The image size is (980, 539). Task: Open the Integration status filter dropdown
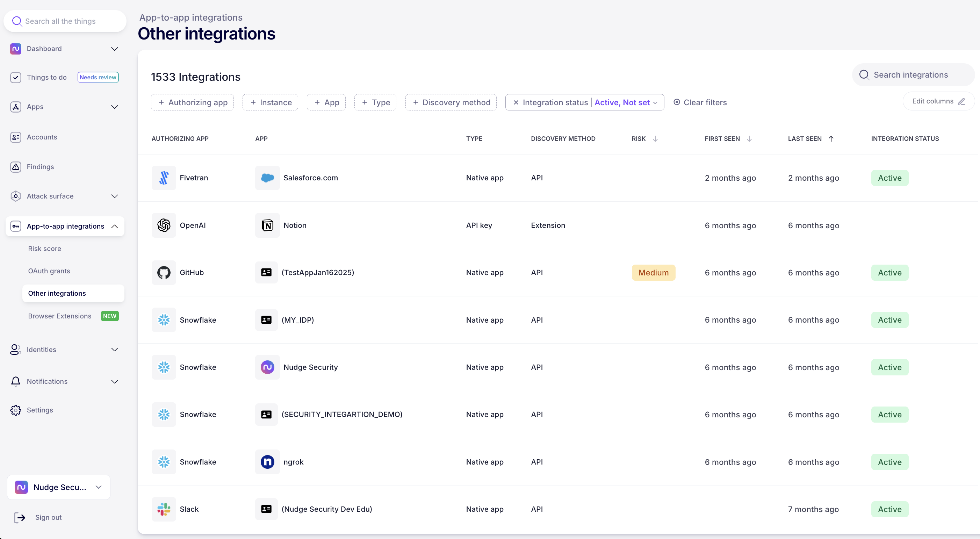tap(655, 103)
